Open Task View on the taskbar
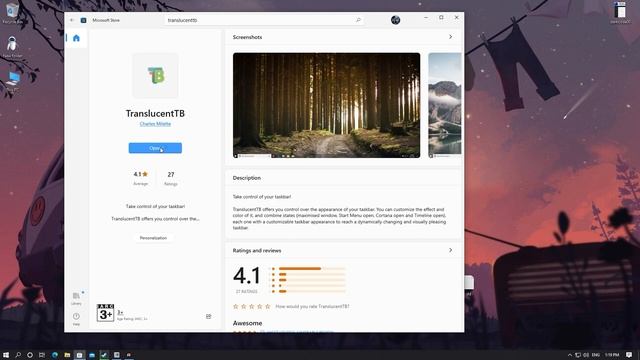Screen dimensions: 640x360 coord(42,355)
